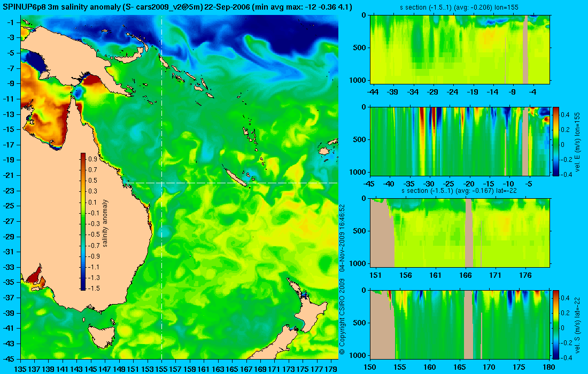The height and width of the screenshot is (374, 588).
Task: Click the salinity anomaly colorbar on the map
Action: [83, 222]
